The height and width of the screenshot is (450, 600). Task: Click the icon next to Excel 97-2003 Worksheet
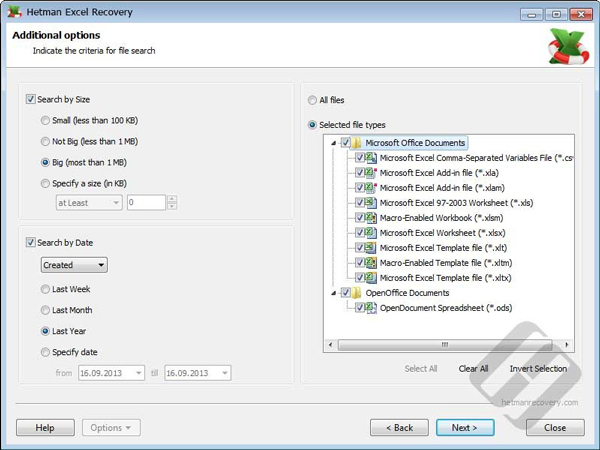tap(373, 203)
